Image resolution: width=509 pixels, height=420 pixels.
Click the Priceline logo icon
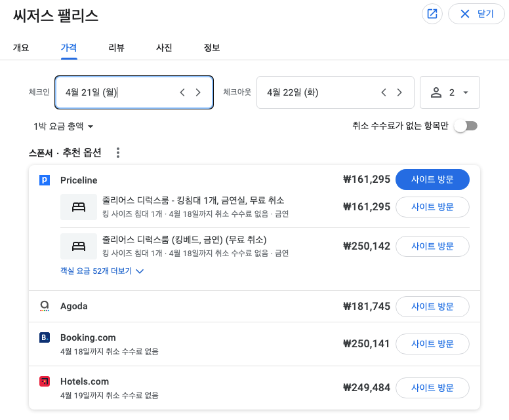pyautogui.click(x=45, y=180)
